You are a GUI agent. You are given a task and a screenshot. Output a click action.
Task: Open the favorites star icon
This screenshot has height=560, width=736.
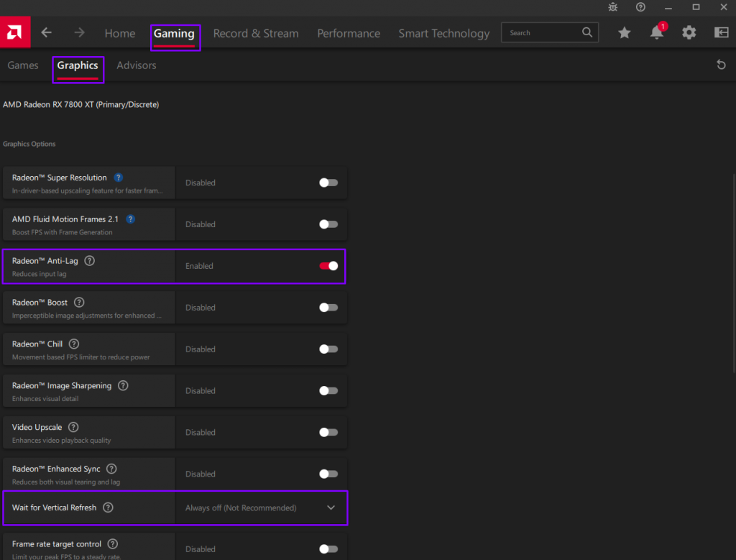(x=625, y=32)
